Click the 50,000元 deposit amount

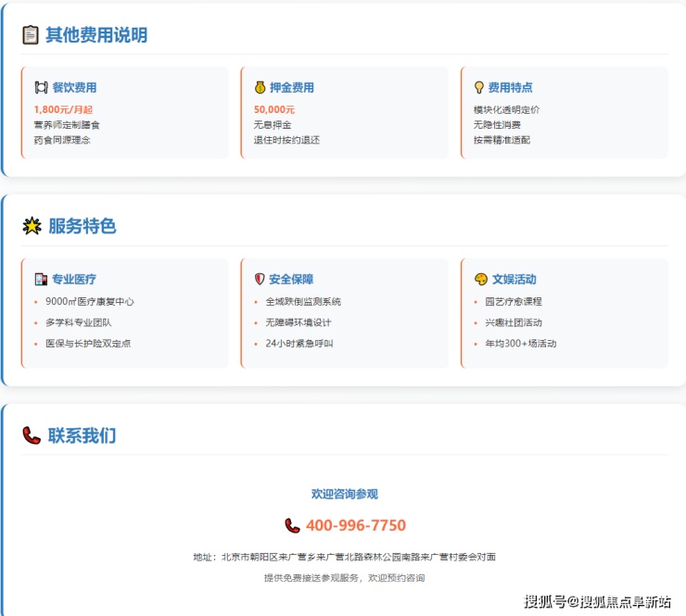tap(274, 109)
